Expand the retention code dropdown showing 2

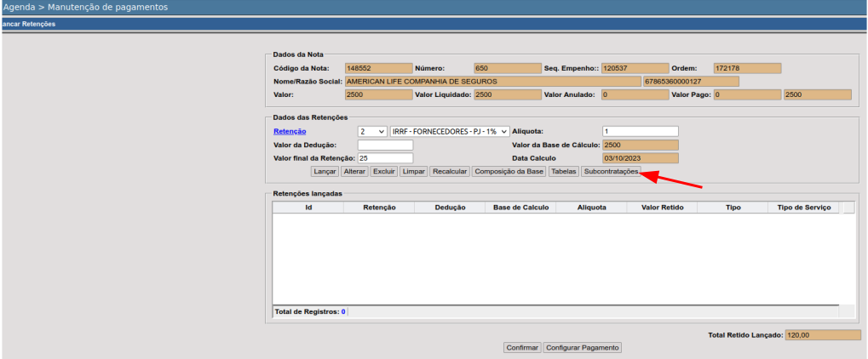pyautogui.click(x=372, y=132)
